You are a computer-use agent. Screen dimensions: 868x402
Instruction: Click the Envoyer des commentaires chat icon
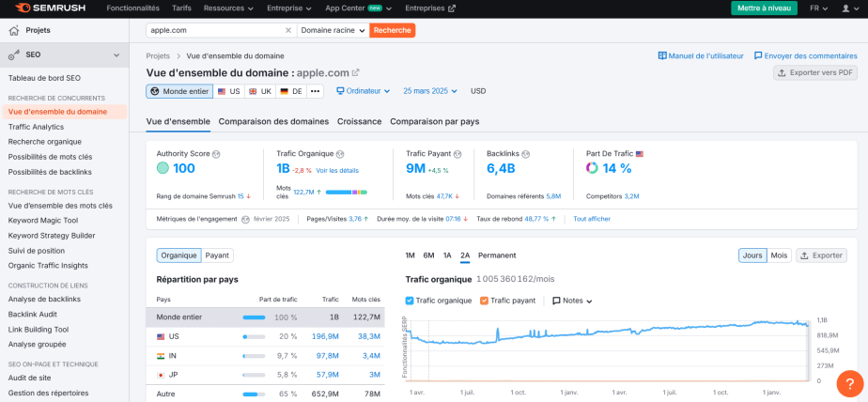click(x=758, y=56)
